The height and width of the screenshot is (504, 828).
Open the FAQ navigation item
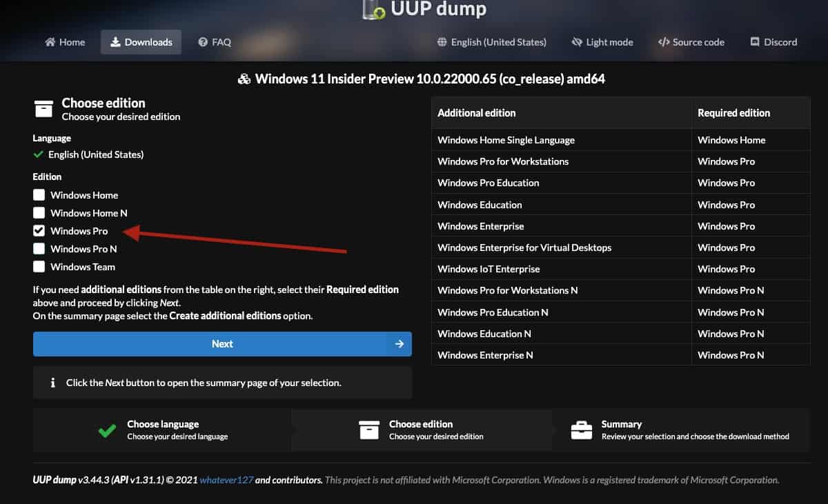[x=215, y=42]
